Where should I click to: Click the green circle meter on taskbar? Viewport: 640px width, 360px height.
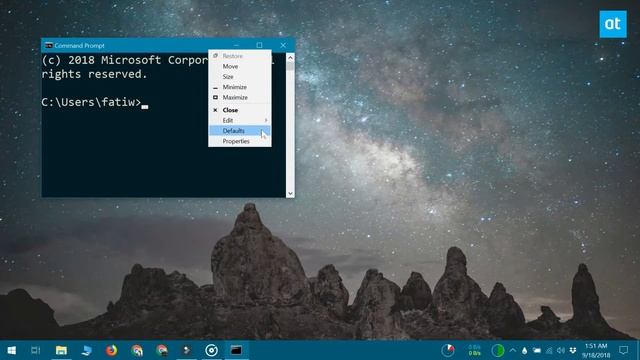point(498,350)
